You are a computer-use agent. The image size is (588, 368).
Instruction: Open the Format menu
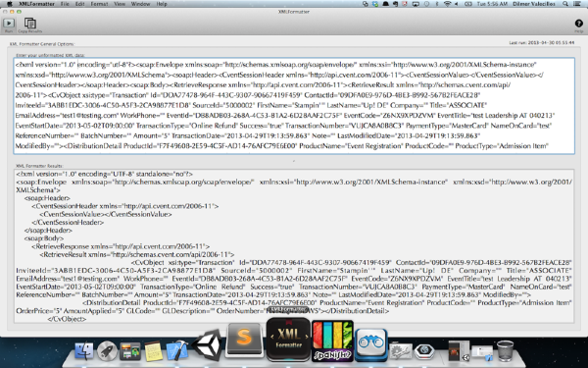tap(99, 4)
